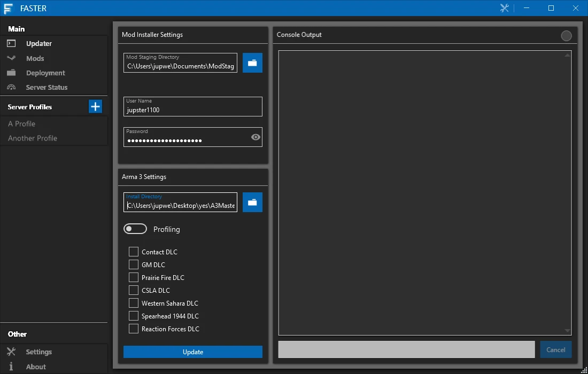Image resolution: width=588 pixels, height=374 pixels.
Task: Start the Update button
Action: [193, 352]
